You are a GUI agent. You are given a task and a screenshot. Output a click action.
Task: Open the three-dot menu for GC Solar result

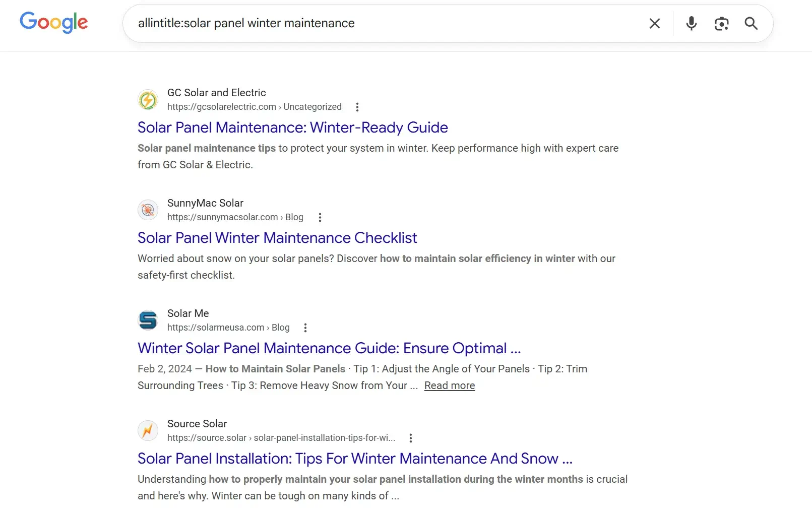pyautogui.click(x=357, y=107)
